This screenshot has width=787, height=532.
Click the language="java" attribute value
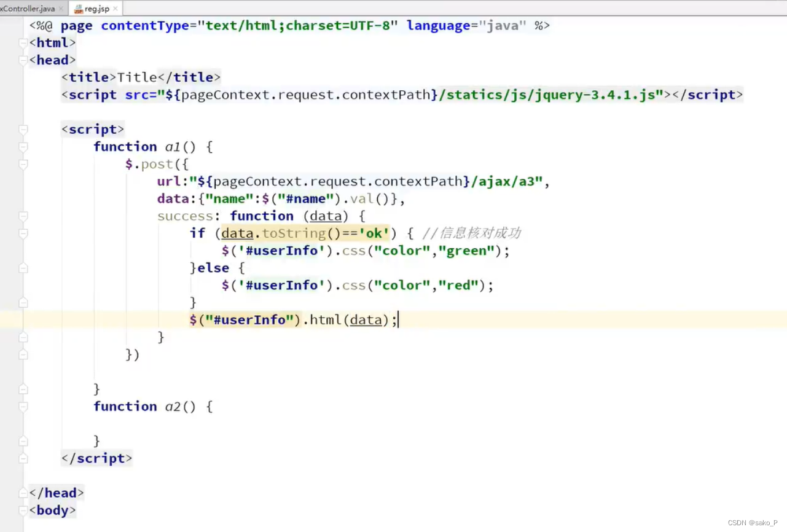(x=501, y=26)
